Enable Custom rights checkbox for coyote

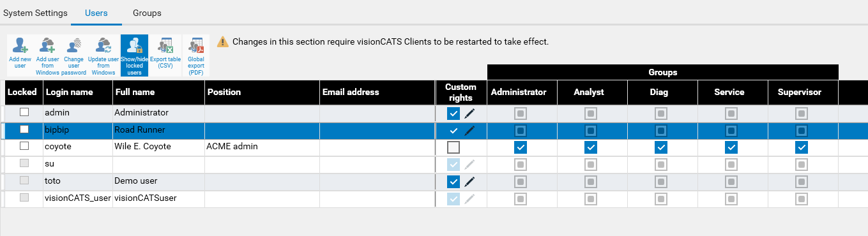coord(453,147)
